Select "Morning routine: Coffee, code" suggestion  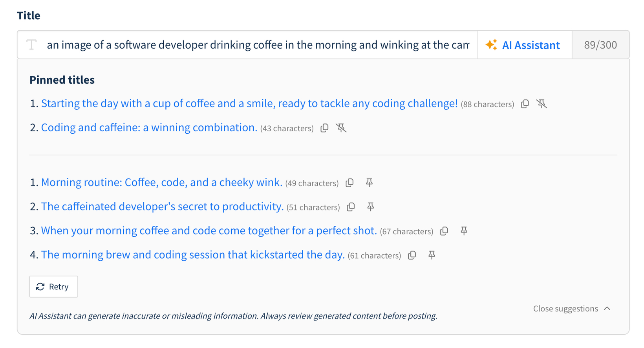161,182
